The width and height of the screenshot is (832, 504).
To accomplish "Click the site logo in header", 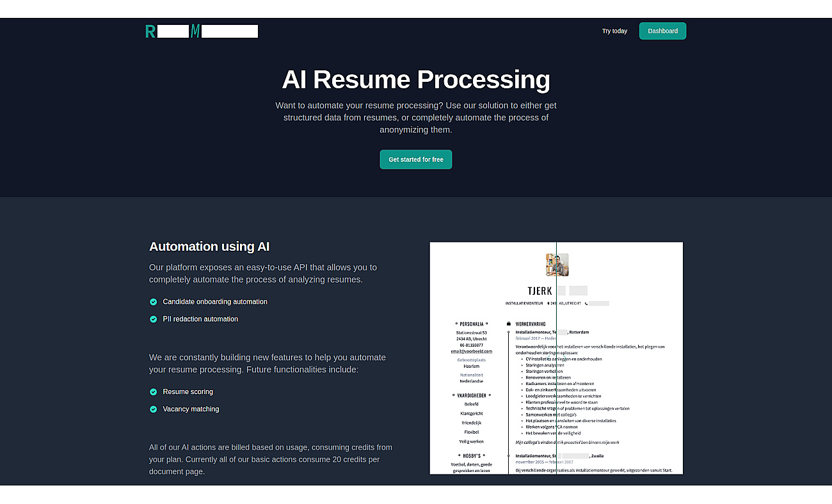I will click(202, 31).
